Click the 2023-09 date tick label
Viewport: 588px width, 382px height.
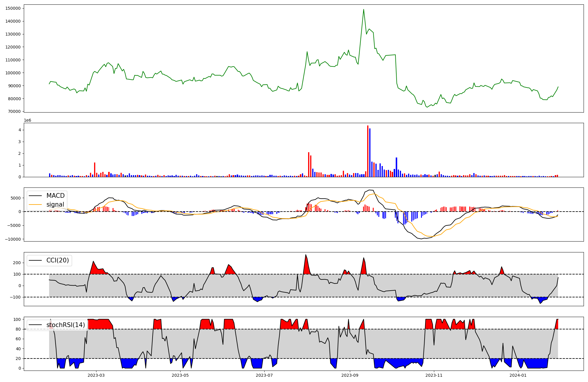pyautogui.click(x=350, y=375)
